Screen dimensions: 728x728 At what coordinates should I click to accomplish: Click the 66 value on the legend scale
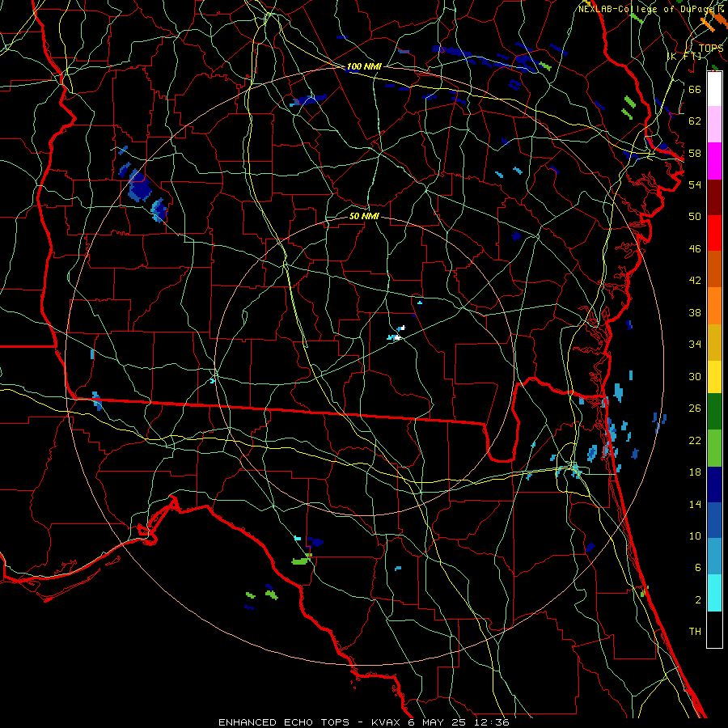695,89
